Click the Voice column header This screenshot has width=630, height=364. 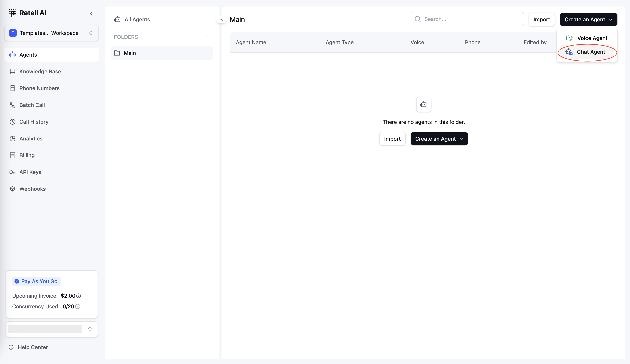point(417,42)
